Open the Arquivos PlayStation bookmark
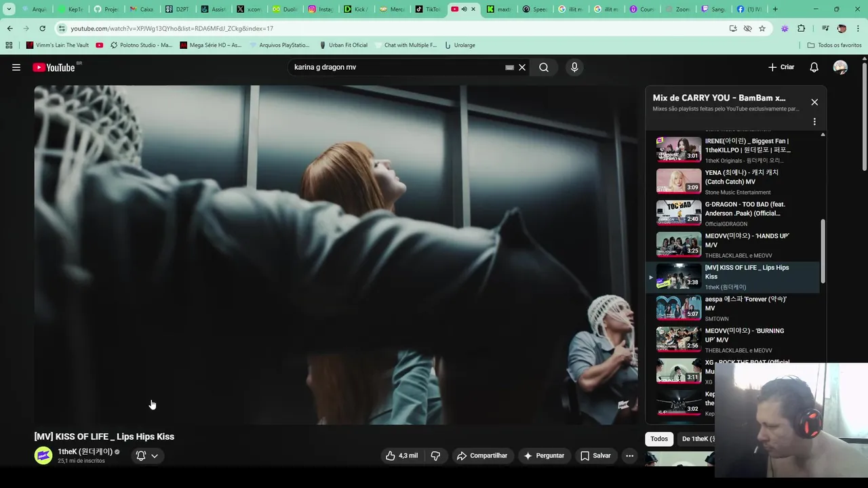This screenshot has height=488, width=868. click(x=279, y=45)
